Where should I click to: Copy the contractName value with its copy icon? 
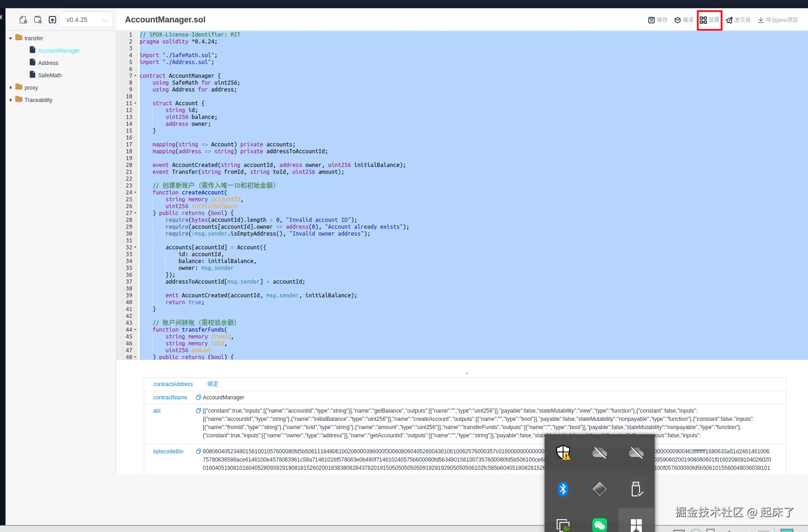coord(199,398)
